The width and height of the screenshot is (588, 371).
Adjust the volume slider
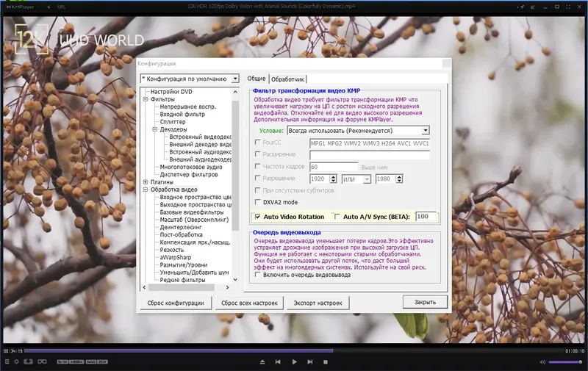565,362
